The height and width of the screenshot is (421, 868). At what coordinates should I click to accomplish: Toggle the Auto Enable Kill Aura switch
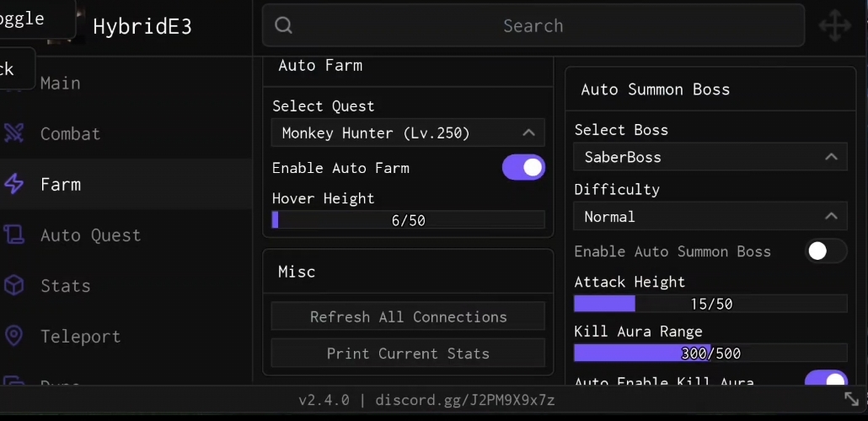826,380
